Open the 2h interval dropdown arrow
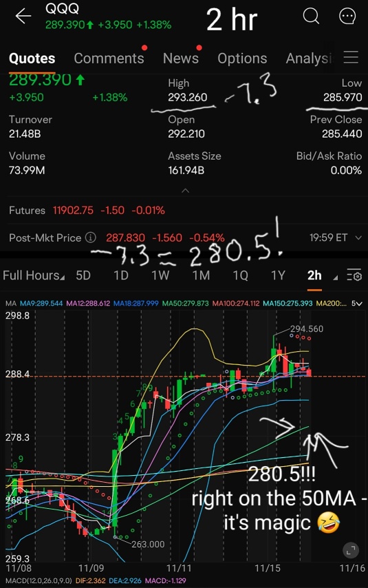368x588 pixels. (336, 277)
